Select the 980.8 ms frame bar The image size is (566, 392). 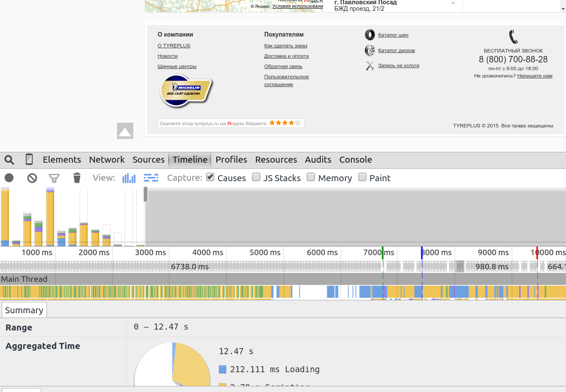coord(492,266)
